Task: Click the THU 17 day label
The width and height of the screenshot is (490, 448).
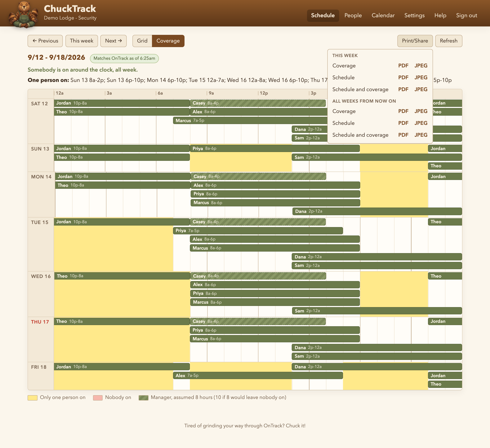Action: tap(40, 322)
